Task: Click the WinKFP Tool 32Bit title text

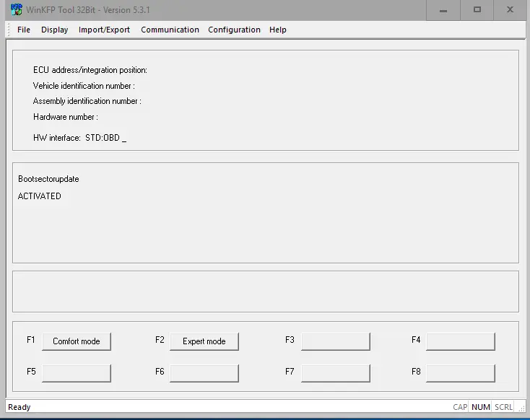Action: click(88, 10)
